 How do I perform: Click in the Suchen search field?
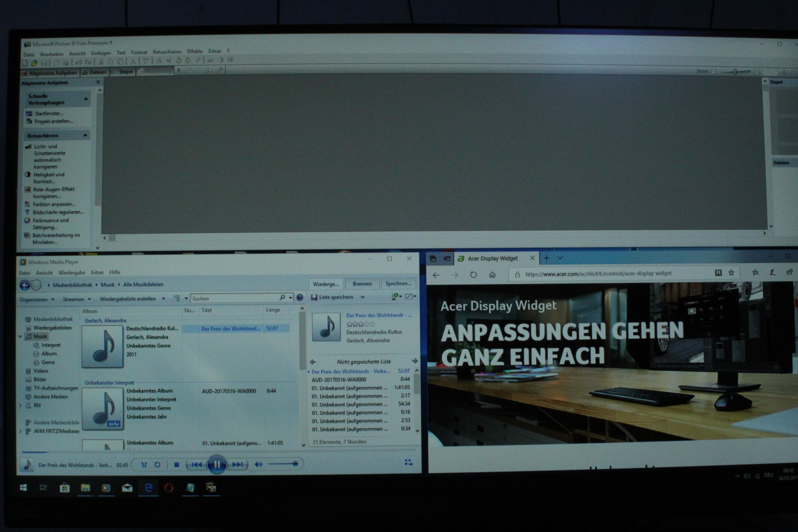(234, 298)
